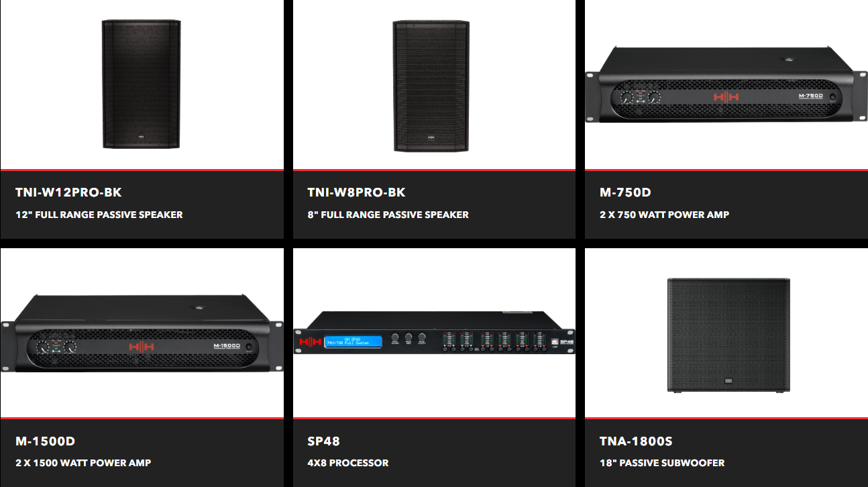The image size is (868, 487).
Task: Open the SP48 processor product image
Action: (434, 333)
